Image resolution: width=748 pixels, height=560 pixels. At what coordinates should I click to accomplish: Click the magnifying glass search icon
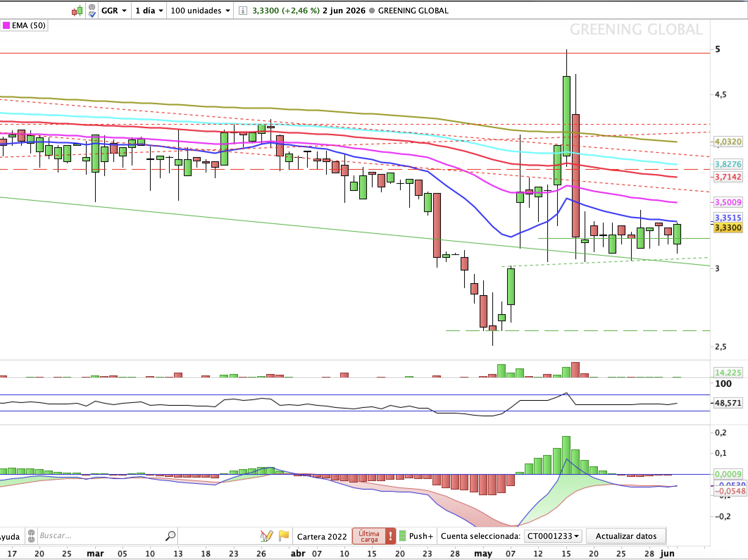click(x=170, y=536)
